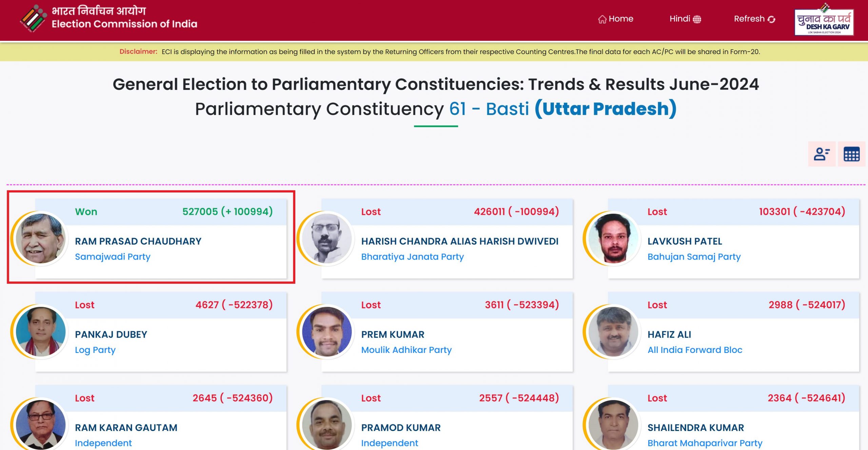
Task: Click Prem Kumar's candidate photo
Action: tap(327, 332)
